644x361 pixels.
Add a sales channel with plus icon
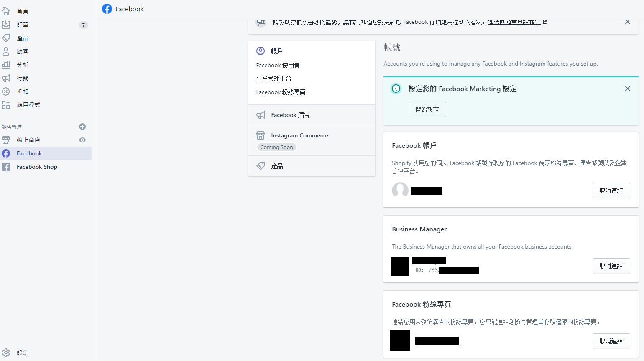pos(82,127)
